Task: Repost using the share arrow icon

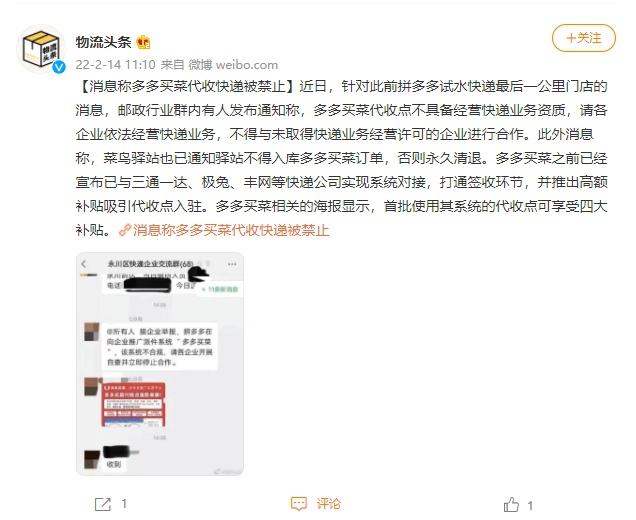Action: point(103,504)
